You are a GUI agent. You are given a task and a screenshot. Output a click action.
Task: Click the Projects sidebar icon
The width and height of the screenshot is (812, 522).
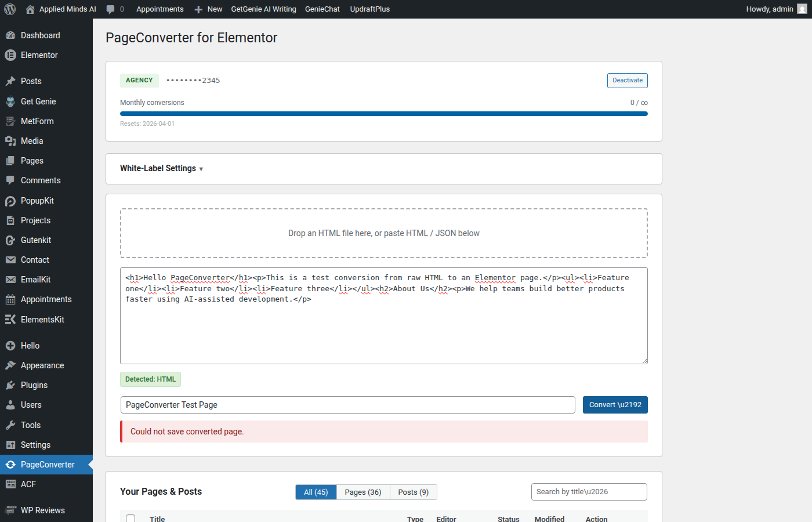pos(10,220)
